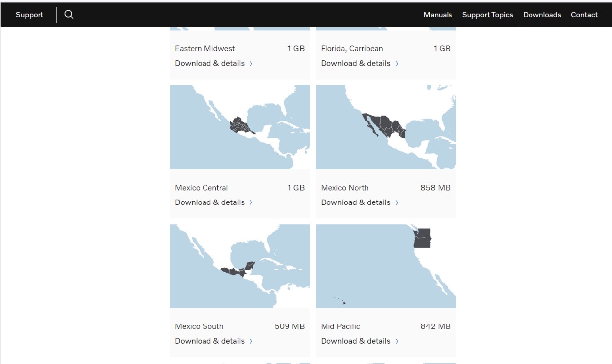Click the 858 MB size label
This screenshot has height=364, width=612.
tap(436, 188)
